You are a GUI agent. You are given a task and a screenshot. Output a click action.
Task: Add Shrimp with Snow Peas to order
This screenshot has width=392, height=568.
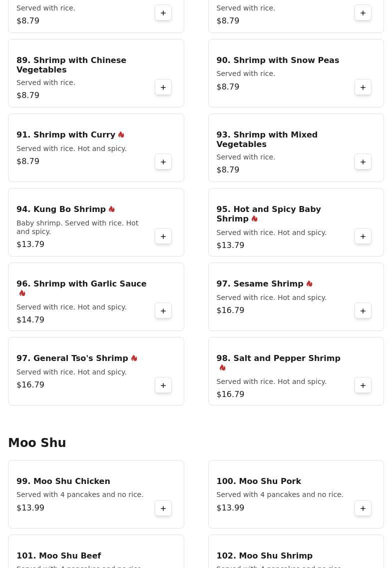(363, 87)
